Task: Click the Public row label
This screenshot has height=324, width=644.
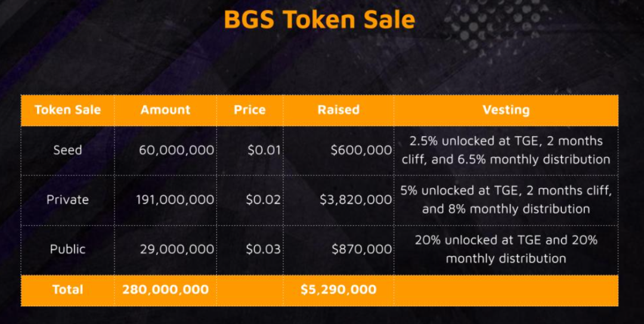Action: tap(68, 249)
